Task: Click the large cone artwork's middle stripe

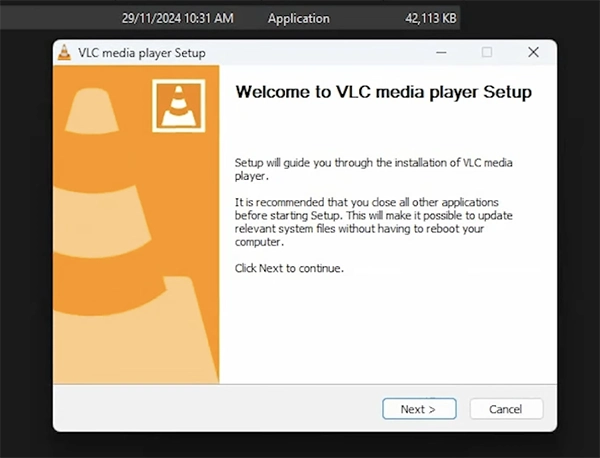Action: pos(101,222)
